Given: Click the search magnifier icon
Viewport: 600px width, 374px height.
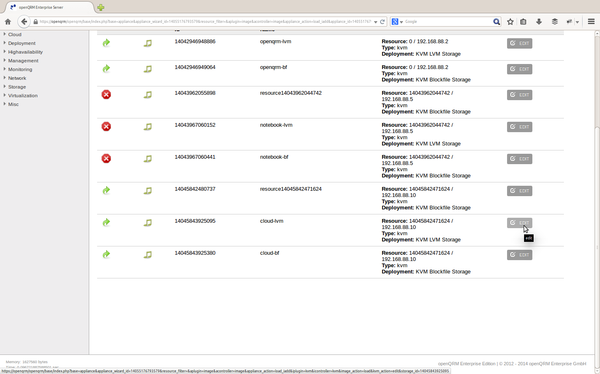Looking at the screenshot, I should (496, 22).
